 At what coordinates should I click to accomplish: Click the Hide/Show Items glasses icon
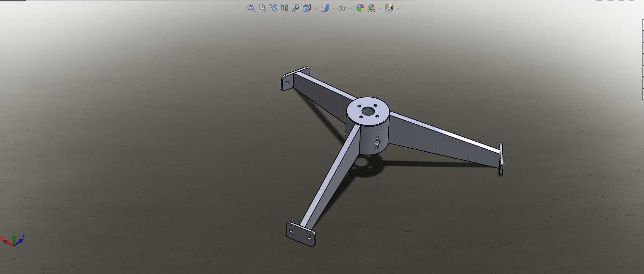click(x=343, y=8)
